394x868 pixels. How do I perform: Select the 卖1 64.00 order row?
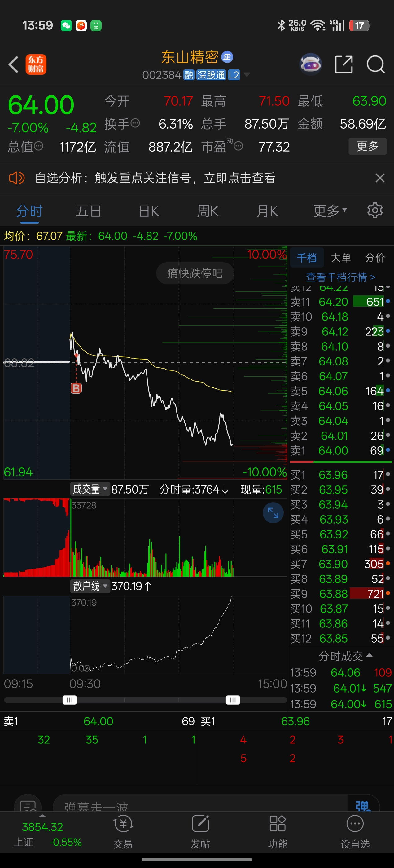(340, 450)
